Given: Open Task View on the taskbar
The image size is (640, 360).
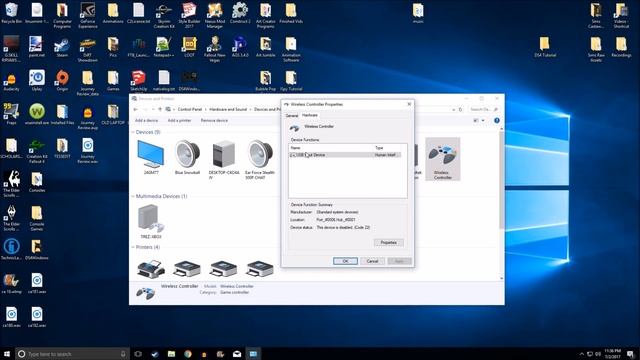Looking at the screenshot, I should [138, 354].
